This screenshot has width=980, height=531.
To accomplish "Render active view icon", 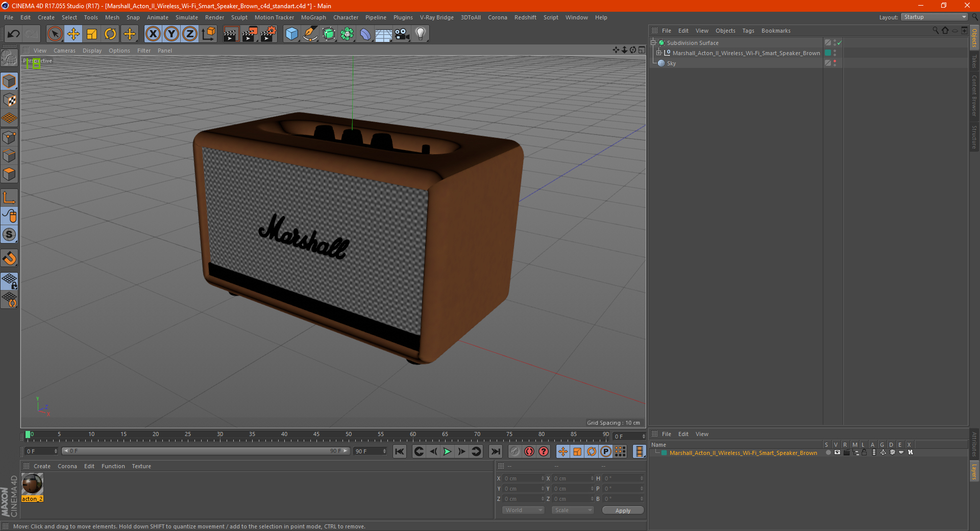I will [x=231, y=34].
